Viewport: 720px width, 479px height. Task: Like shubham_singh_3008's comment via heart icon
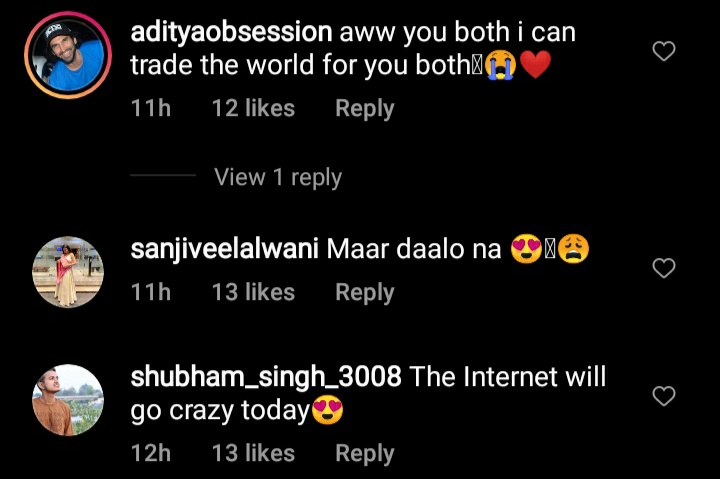click(664, 396)
